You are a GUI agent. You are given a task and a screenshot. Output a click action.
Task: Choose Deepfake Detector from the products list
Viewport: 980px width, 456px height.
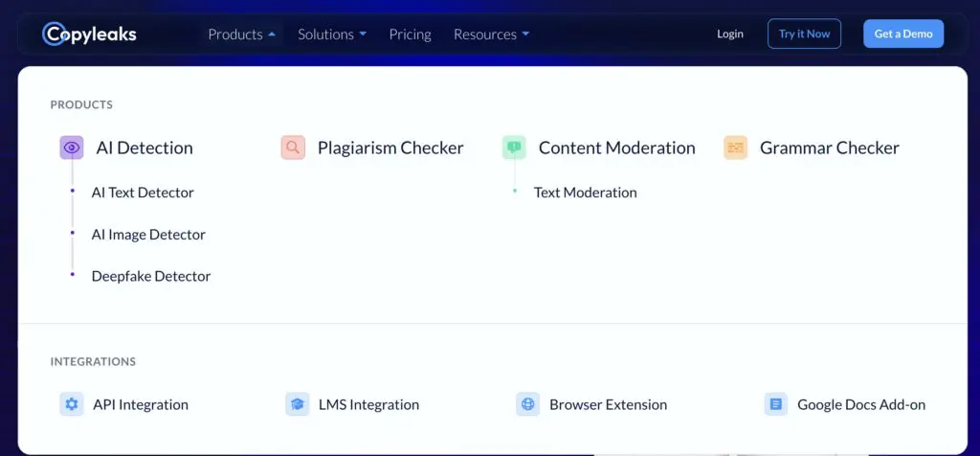151,276
